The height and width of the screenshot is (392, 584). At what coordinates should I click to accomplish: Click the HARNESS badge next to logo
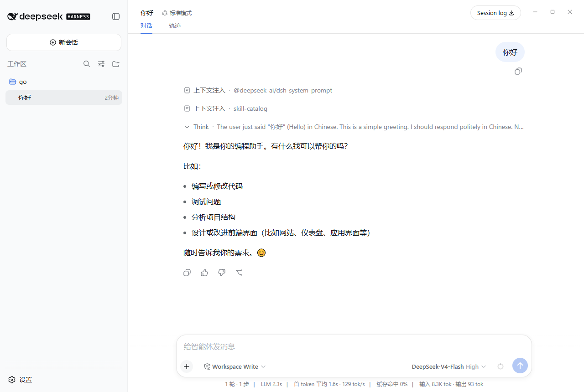point(78,16)
